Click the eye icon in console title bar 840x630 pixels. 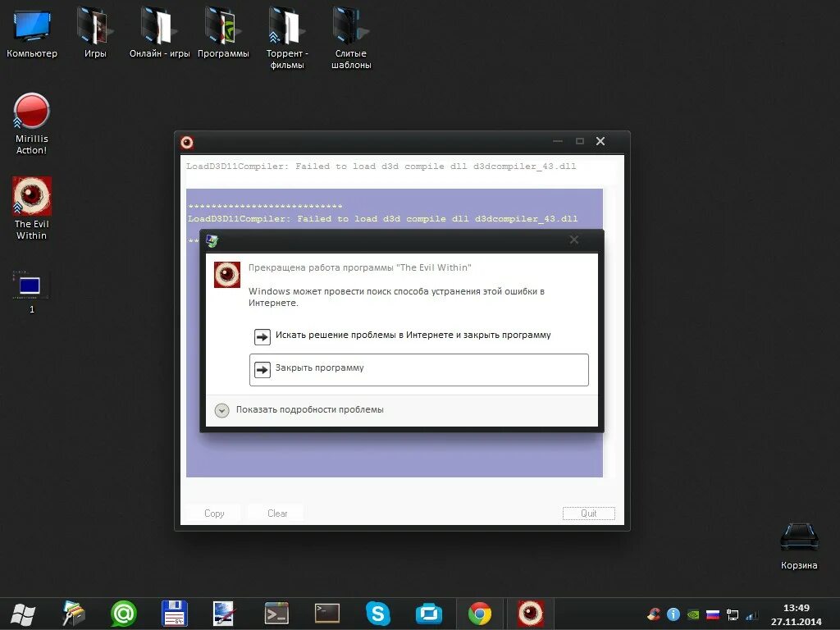(x=187, y=142)
